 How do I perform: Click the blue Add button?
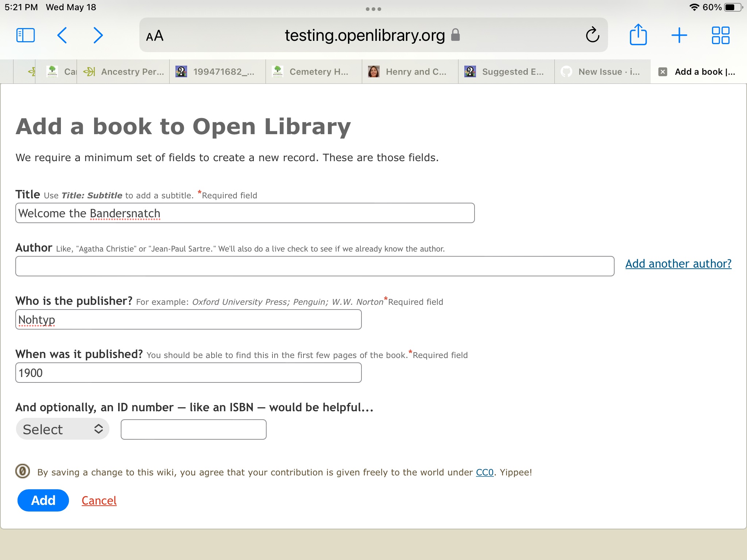(x=43, y=500)
